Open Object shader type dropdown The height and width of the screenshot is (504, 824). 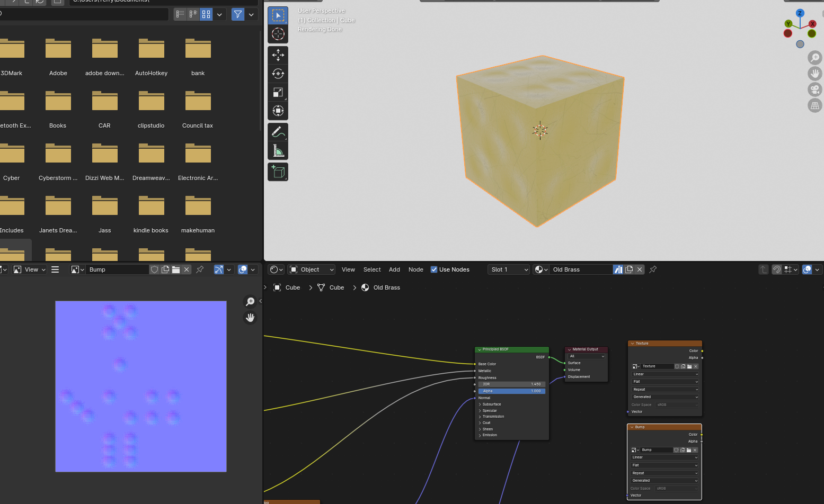312,269
